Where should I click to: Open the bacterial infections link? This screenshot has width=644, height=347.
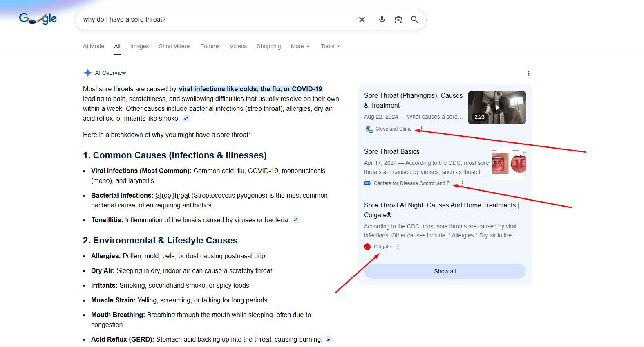[216, 109]
